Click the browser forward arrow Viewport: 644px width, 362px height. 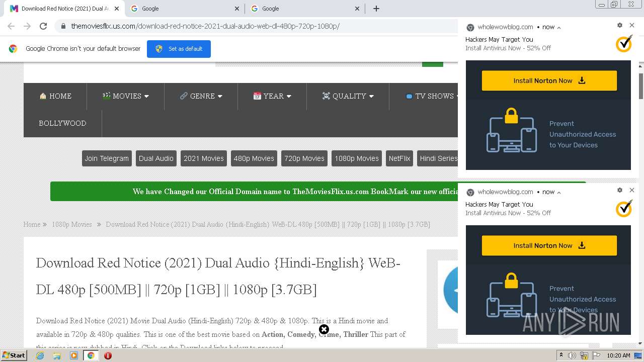(27, 26)
